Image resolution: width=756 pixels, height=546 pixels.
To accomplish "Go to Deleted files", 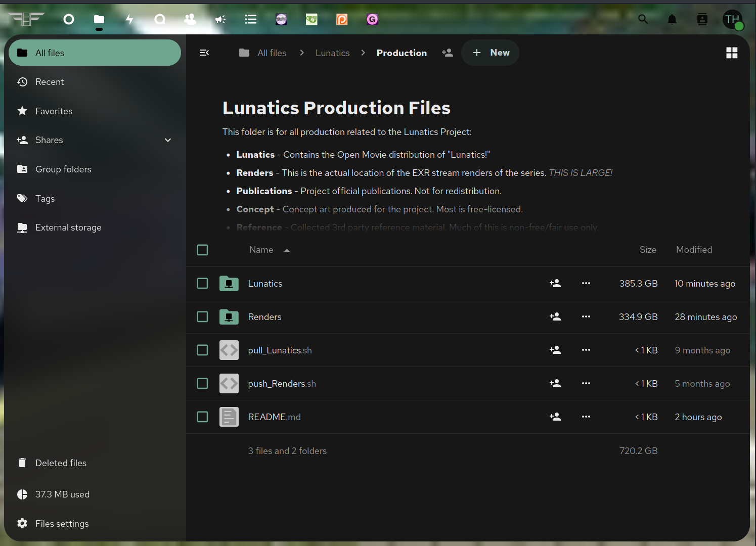I will (61, 463).
